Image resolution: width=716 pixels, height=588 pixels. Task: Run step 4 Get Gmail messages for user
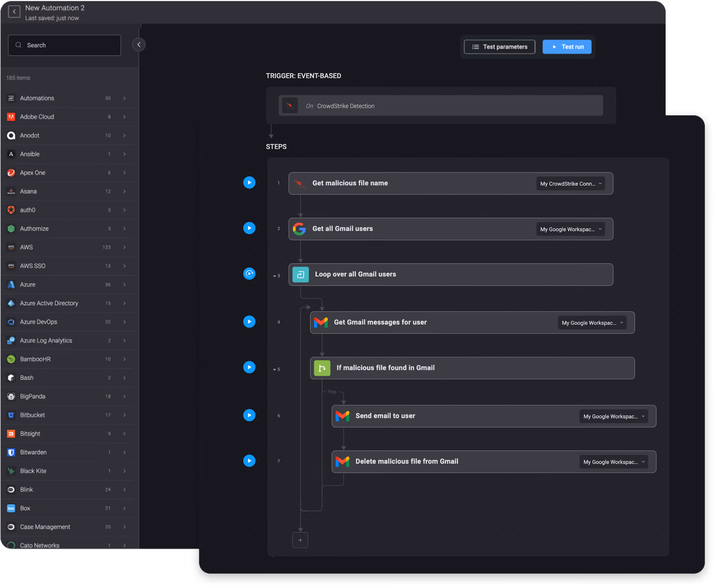pyautogui.click(x=249, y=322)
